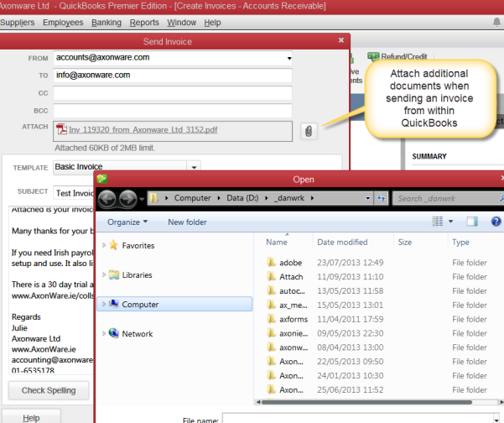
Task: Sort by the Name column header
Action: [x=277, y=242]
